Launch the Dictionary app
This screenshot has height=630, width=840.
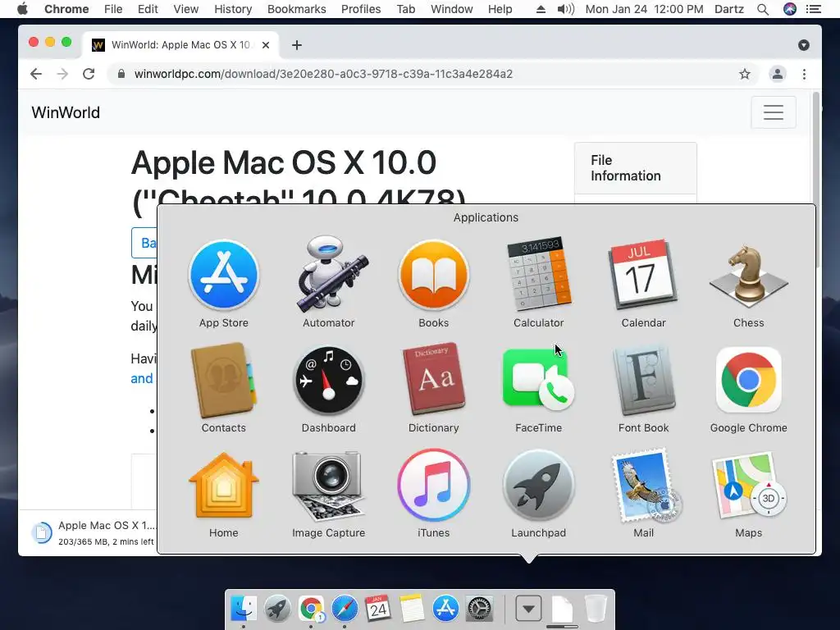433,379
